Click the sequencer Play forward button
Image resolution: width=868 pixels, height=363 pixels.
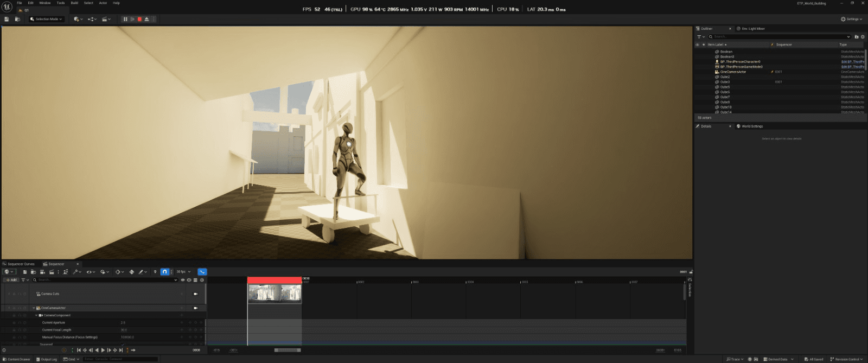(103, 350)
